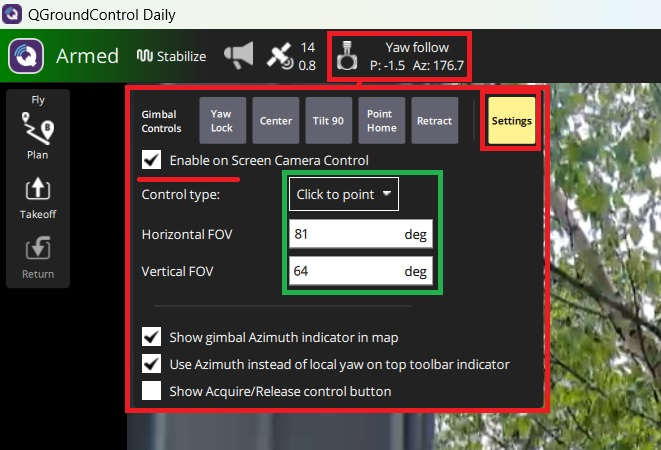Click the Vertical FOV input field
The width and height of the screenshot is (661, 450).
pos(345,271)
